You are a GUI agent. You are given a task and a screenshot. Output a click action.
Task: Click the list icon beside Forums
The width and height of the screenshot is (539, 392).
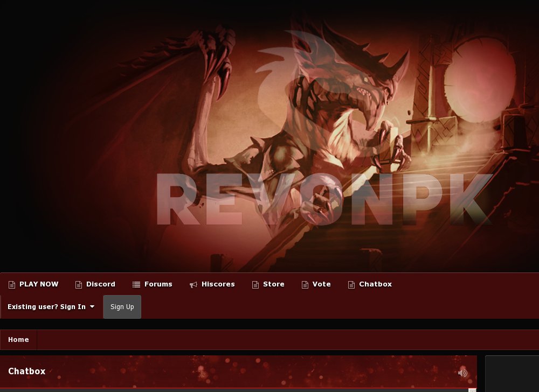[136, 284]
